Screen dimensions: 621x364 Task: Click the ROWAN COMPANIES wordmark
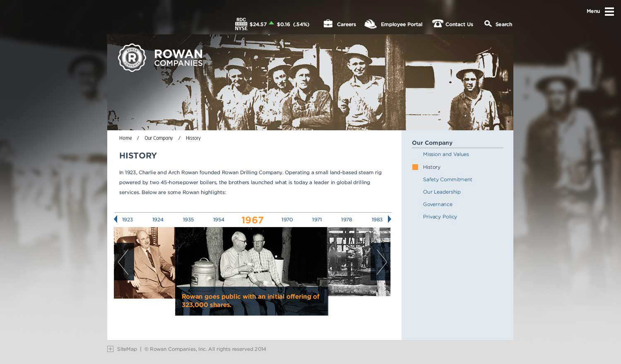coord(178,58)
